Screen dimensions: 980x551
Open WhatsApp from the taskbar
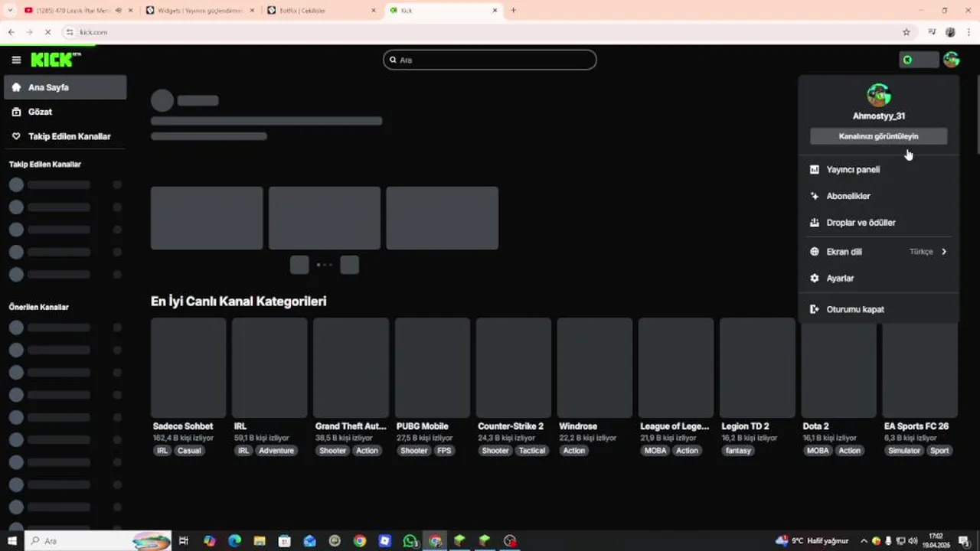pos(410,541)
